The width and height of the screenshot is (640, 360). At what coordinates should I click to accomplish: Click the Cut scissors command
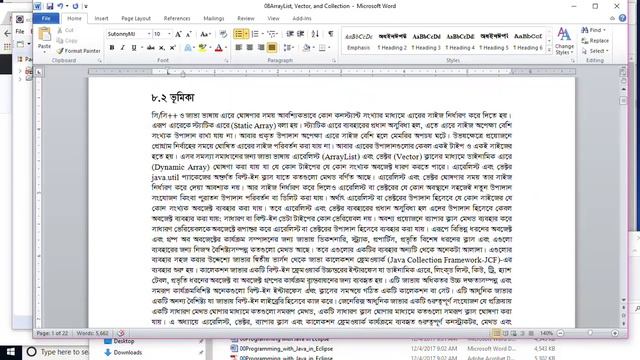pos(65,30)
